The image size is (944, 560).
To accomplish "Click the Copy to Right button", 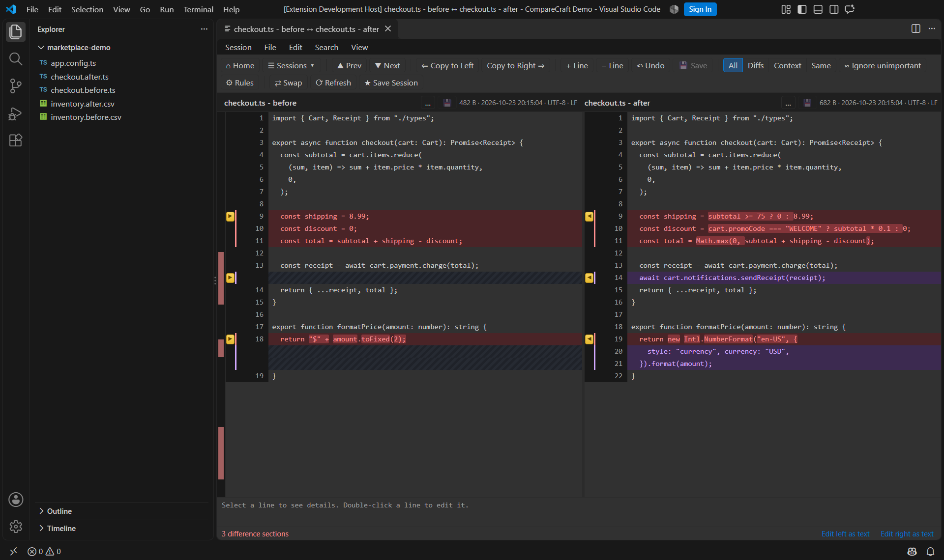I will (x=515, y=65).
